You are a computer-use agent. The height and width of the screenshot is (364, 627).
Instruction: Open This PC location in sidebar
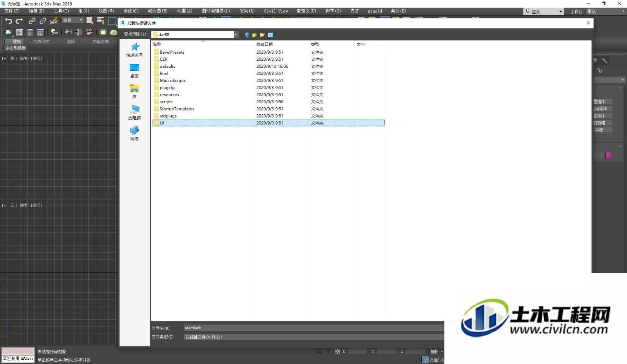(x=134, y=113)
